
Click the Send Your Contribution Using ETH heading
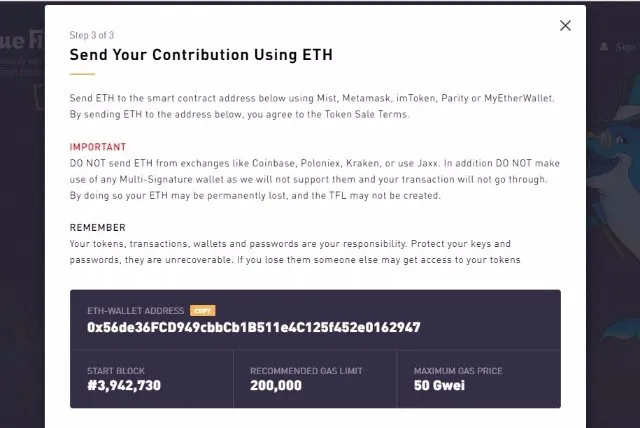coord(201,55)
